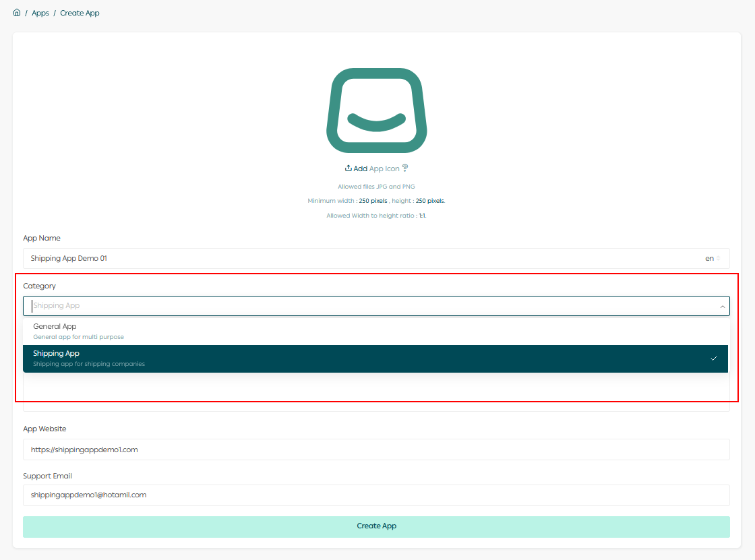755x560 pixels.
Task: Click the Support Email label
Action: click(48, 476)
